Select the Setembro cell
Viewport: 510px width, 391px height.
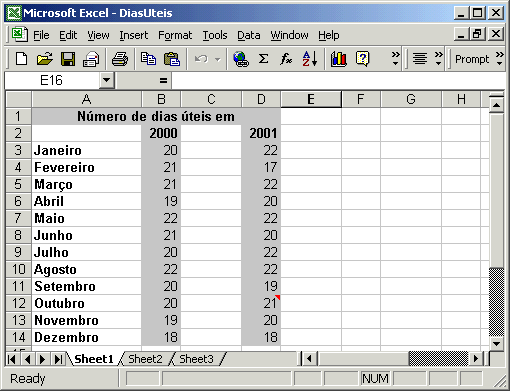86,286
